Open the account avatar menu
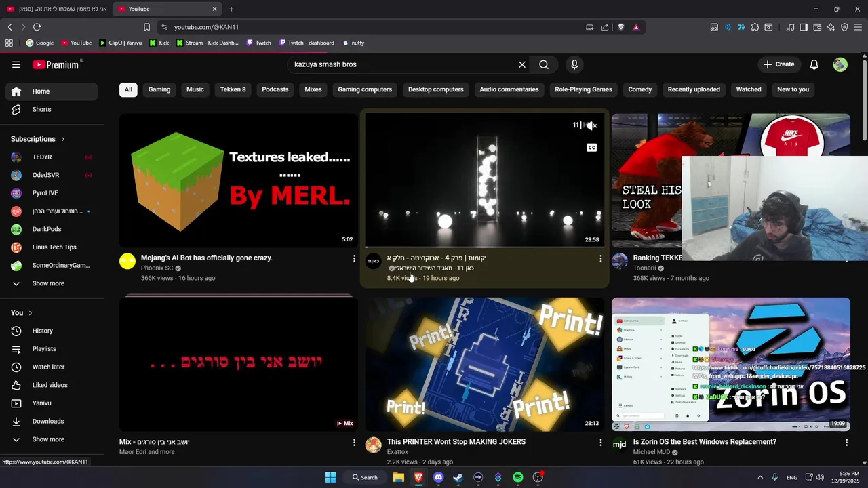This screenshot has width=868, height=488. [x=840, y=64]
